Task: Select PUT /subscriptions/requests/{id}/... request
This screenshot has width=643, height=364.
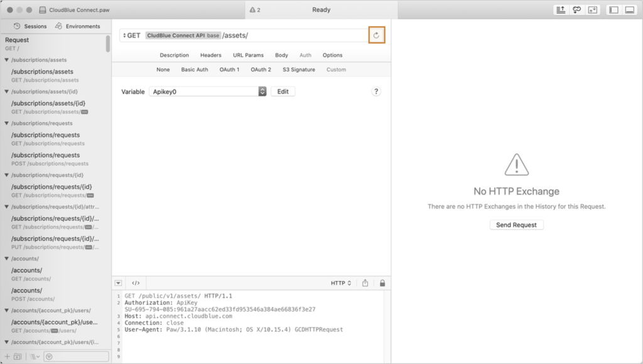Action: tap(56, 242)
